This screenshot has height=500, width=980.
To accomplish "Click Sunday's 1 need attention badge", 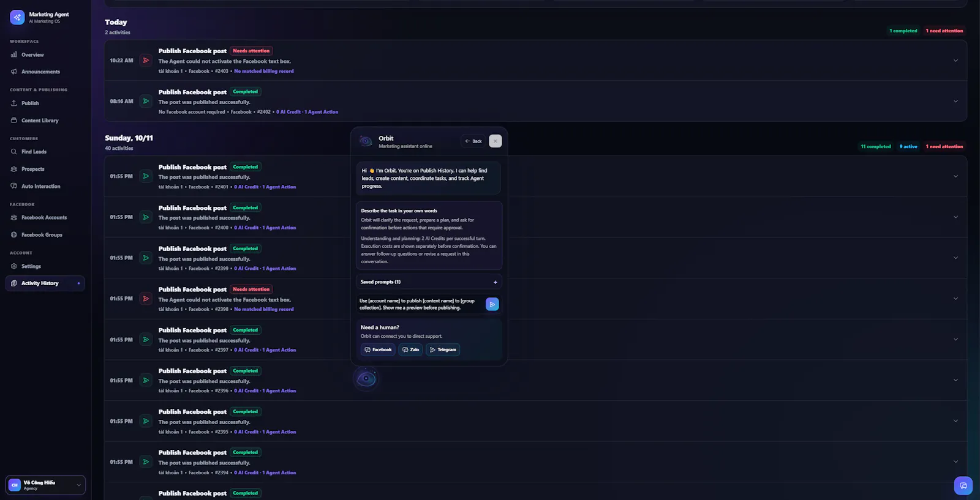I will [944, 147].
